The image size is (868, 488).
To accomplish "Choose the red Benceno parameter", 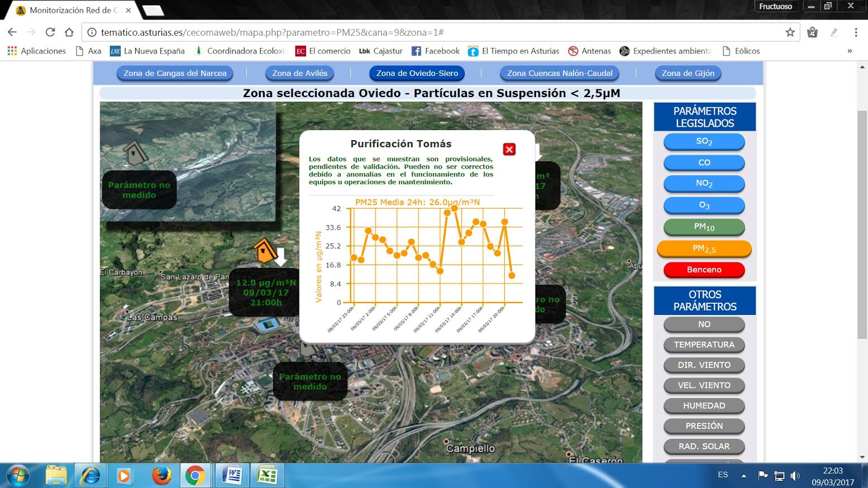I will pyautogui.click(x=704, y=270).
